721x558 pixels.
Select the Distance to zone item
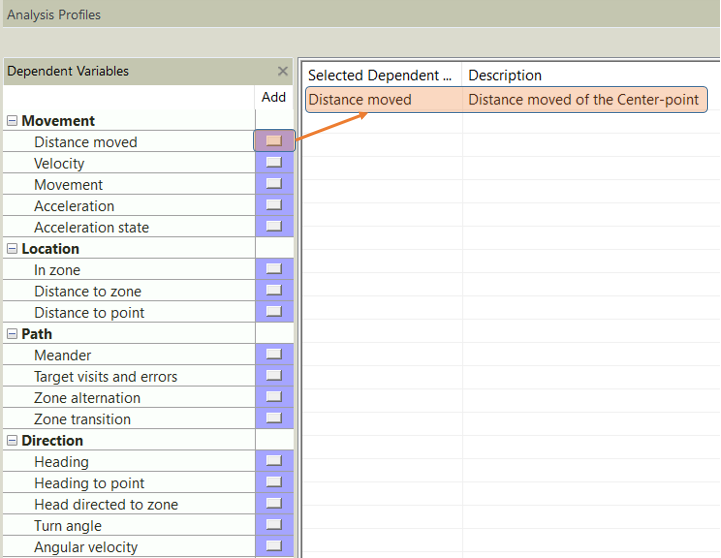point(88,291)
